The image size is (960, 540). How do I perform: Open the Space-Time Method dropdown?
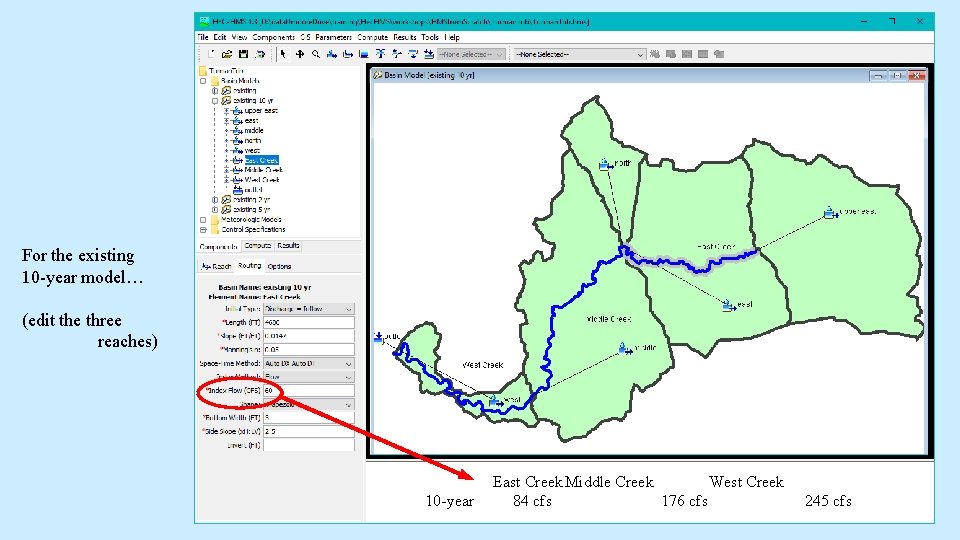[x=309, y=363]
